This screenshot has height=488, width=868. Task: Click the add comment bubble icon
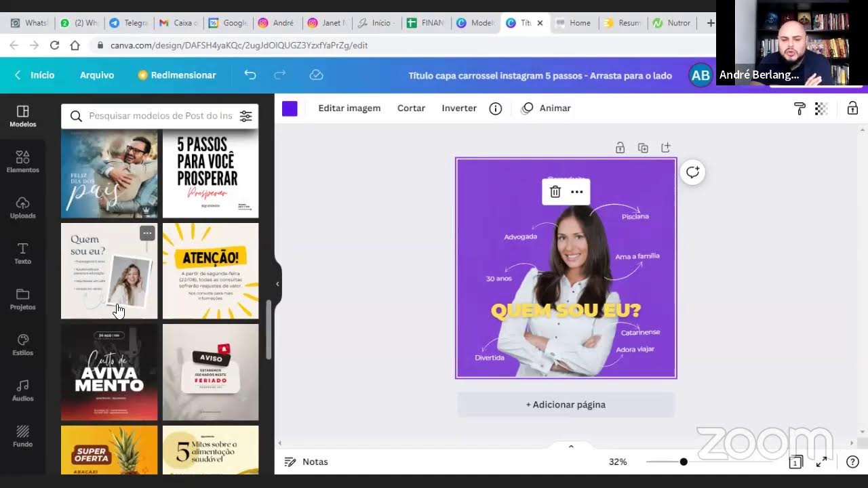point(692,172)
